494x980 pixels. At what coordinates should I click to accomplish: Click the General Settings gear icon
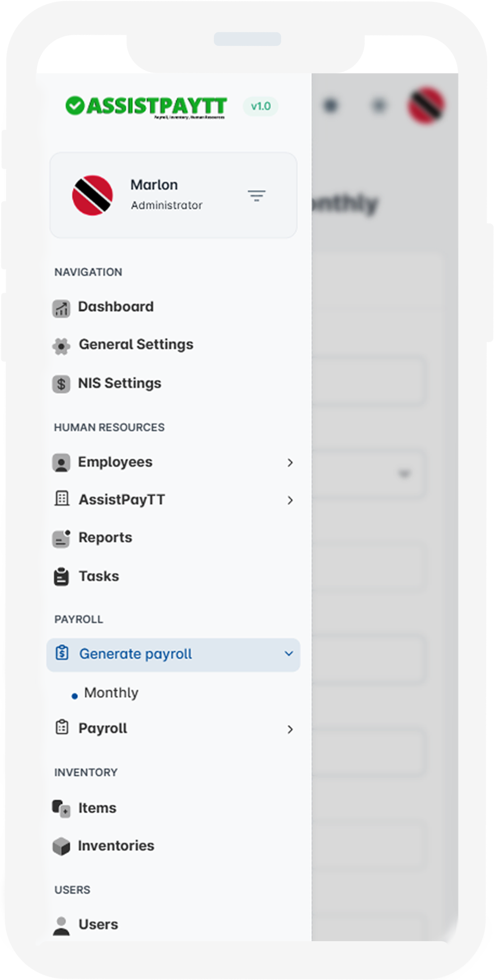[61, 346]
